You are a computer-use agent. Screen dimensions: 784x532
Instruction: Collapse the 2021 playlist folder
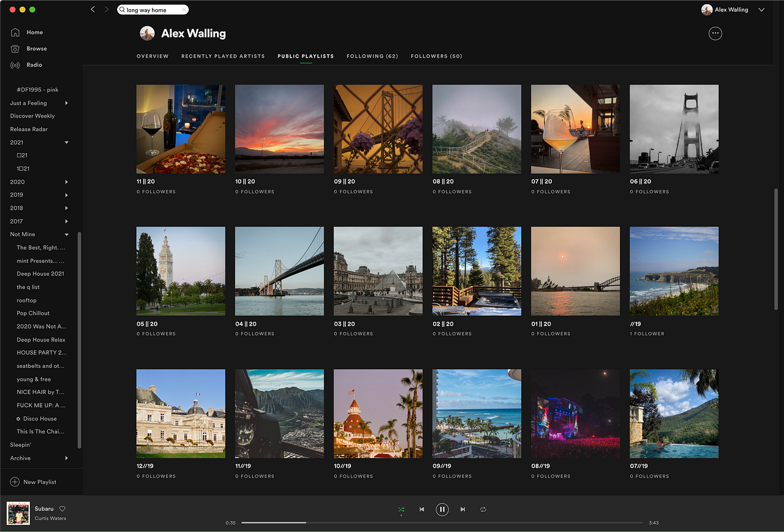(67, 142)
